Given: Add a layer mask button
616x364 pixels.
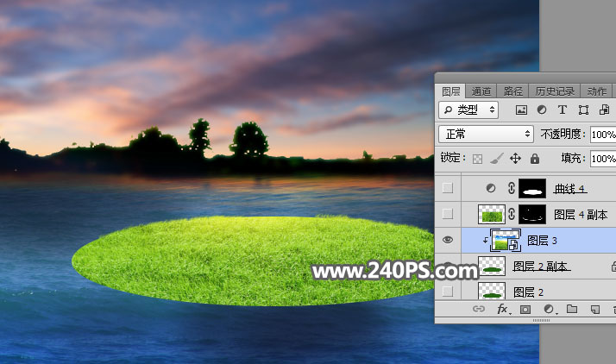Looking at the screenshot, I should coord(525,309).
